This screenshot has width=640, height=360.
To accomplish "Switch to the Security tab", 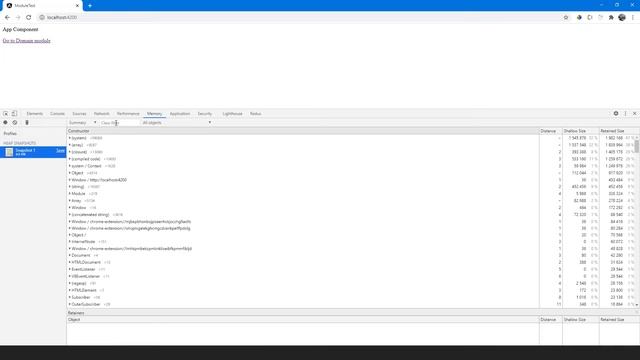I will (205, 113).
